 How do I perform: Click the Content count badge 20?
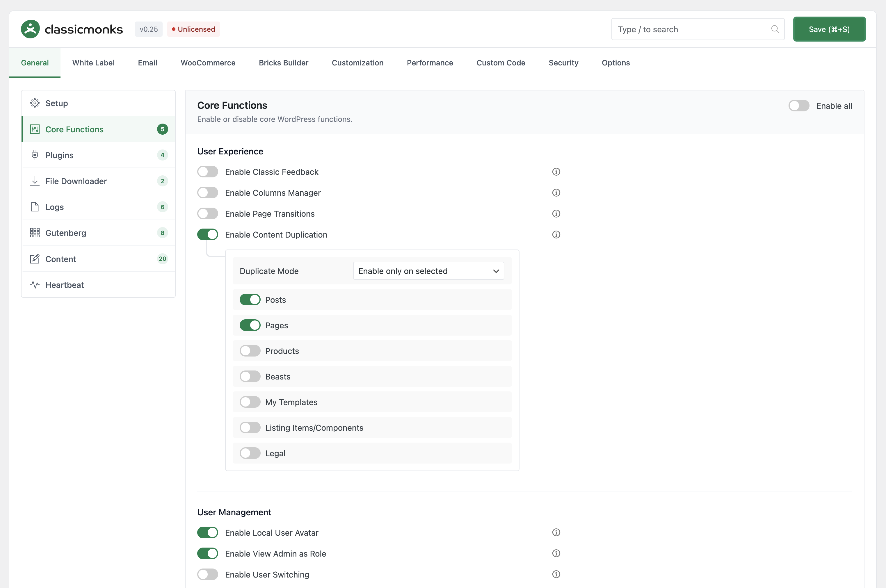162,259
